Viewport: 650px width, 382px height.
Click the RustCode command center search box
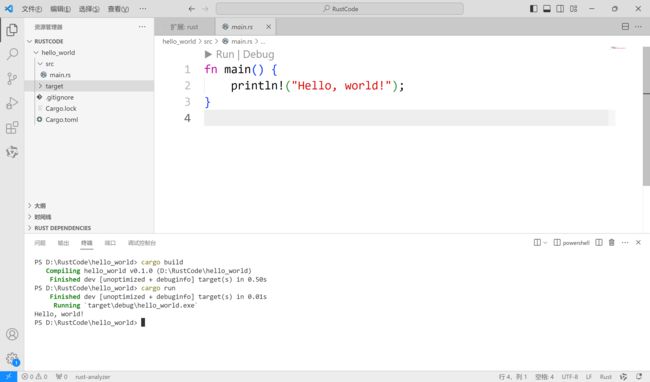tap(340, 9)
